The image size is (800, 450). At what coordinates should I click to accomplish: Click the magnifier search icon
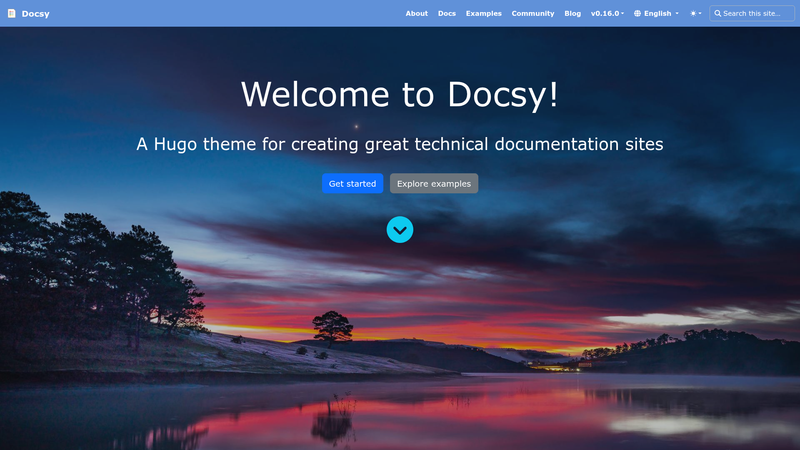tap(717, 13)
